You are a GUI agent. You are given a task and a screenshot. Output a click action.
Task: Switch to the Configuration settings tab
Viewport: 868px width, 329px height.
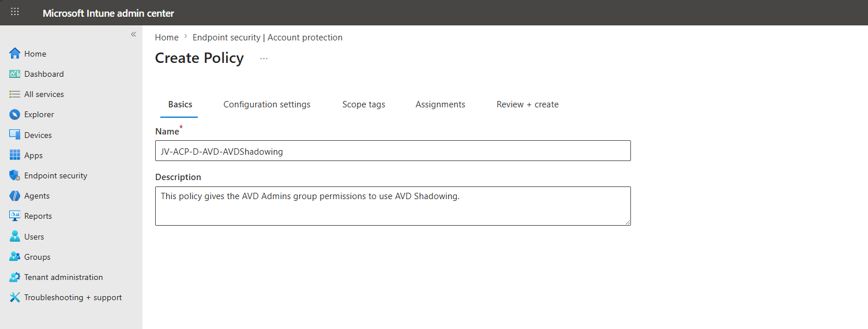click(x=267, y=104)
